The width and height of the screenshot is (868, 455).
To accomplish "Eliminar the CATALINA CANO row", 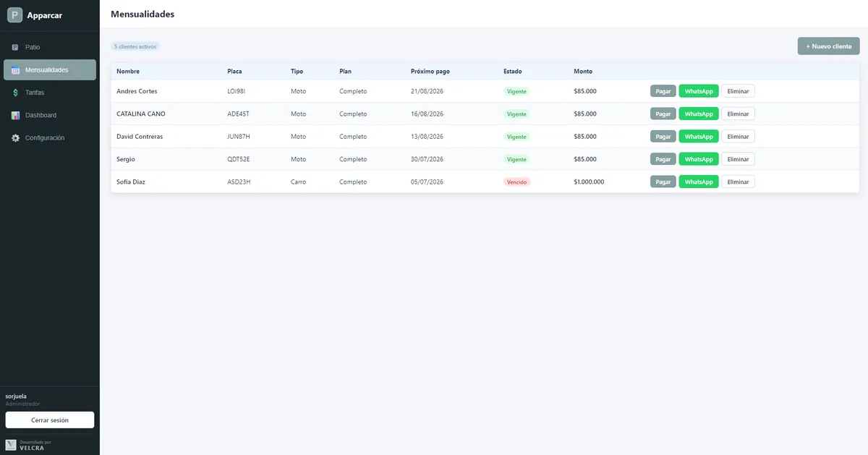I will (x=738, y=114).
